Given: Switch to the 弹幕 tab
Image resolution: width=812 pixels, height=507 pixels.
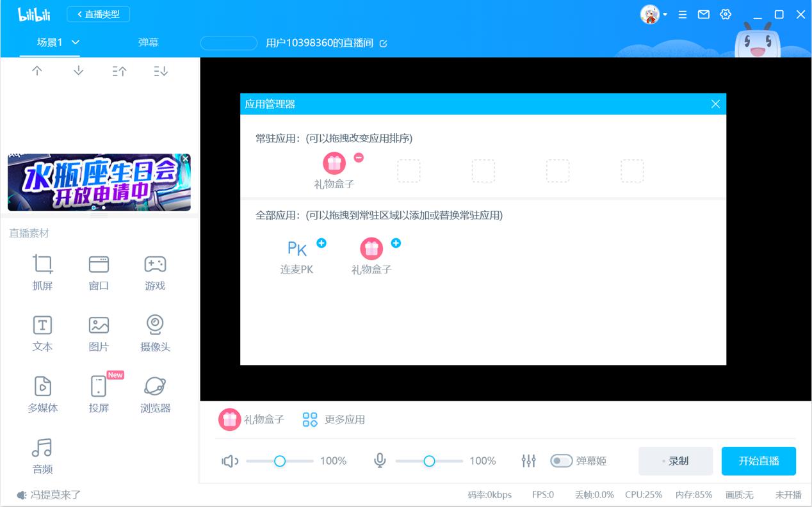Looking at the screenshot, I should 148,42.
